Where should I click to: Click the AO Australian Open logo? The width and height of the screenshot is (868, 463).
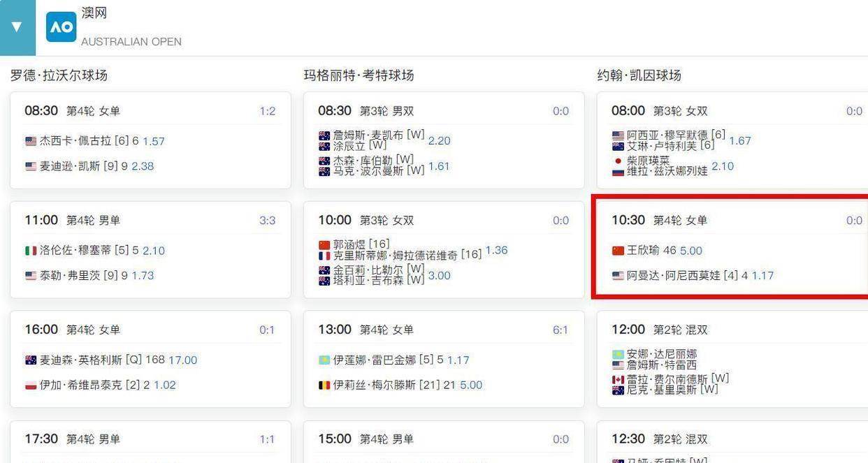point(61,27)
